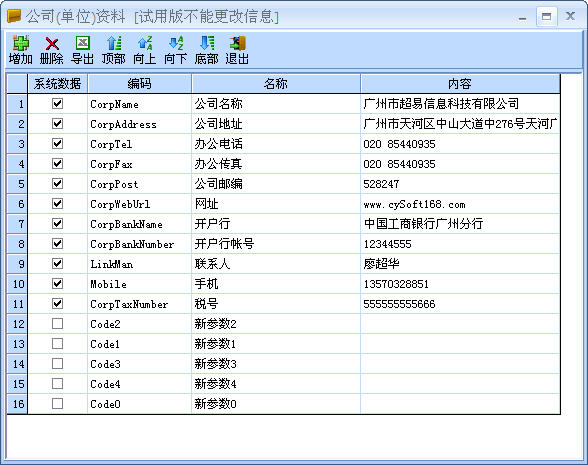This screenshot has width=588, height=465.
Task: Click the 办公电话 name cell
Action: pyautogui.click(x=276, y=144)
